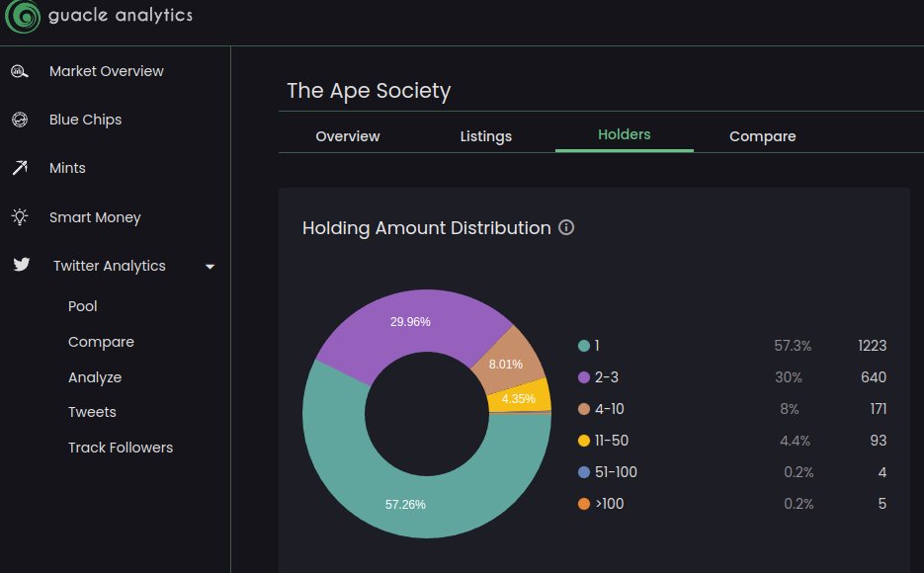Click the Smart Money lightbulb icon
Viewport: 924px width, 573px height.
click(x=20, y=216)
